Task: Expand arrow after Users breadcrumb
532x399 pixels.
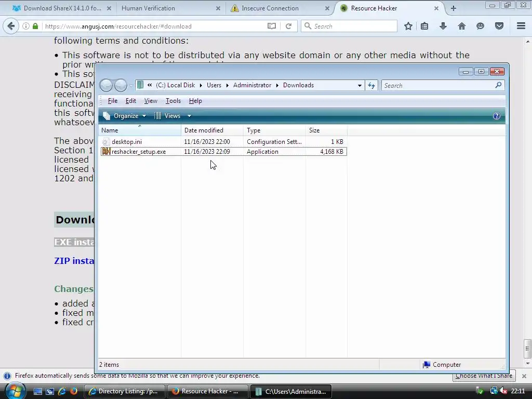Action: point(228,86)
